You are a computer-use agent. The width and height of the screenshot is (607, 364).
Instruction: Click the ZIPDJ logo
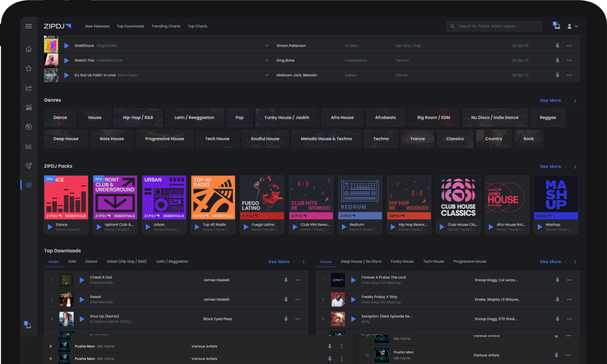[57, 26]
